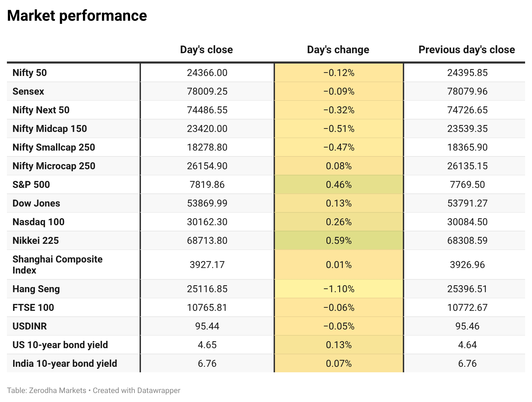
Task: Click the S&P 500 0.46% change cell
Action: tap(339, 184)
